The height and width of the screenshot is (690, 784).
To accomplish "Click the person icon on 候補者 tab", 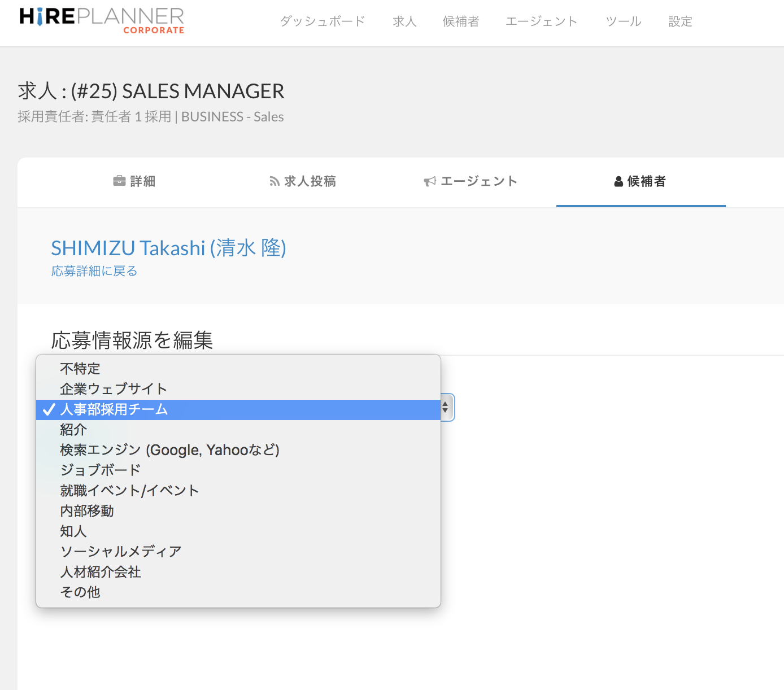I will click(x=619, y=181).
